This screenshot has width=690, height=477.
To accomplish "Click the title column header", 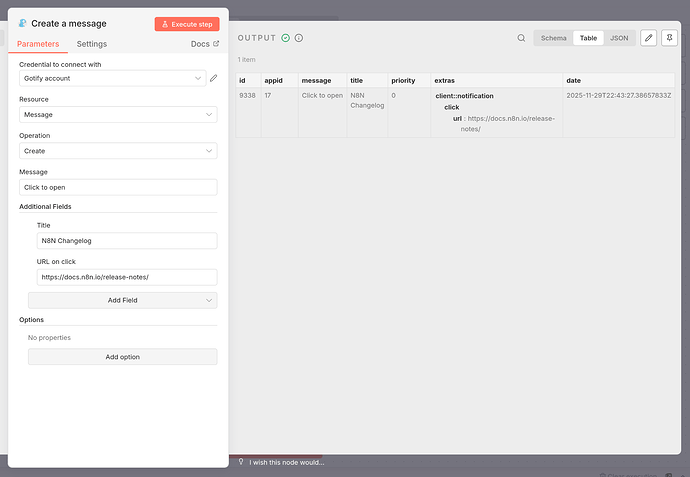I will (x=367, y=81).
